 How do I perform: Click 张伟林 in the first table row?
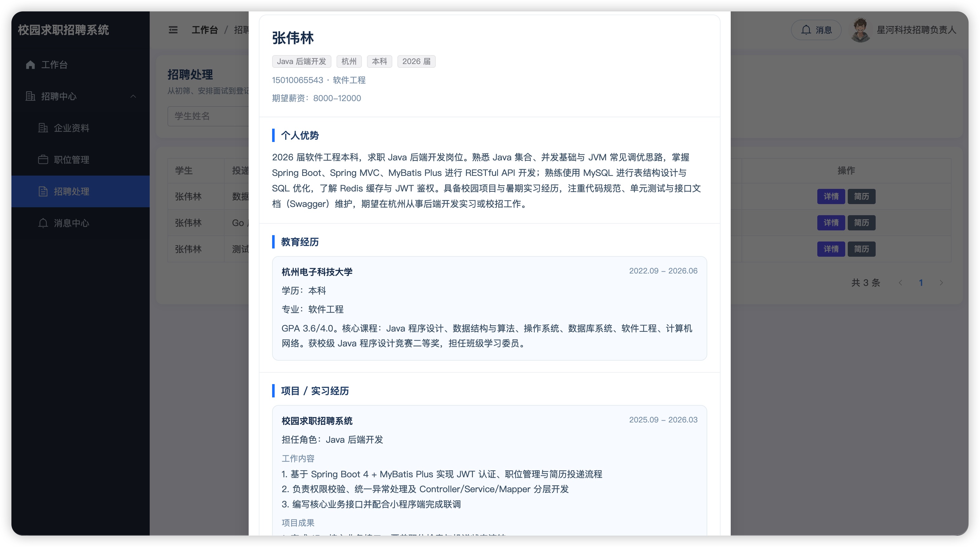[188, 196]
